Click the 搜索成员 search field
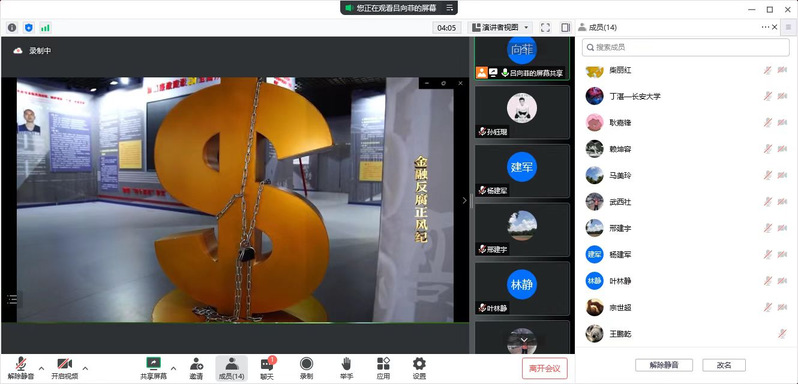The height and width of the screenshot is (384, 798). [x=686, y=47]
